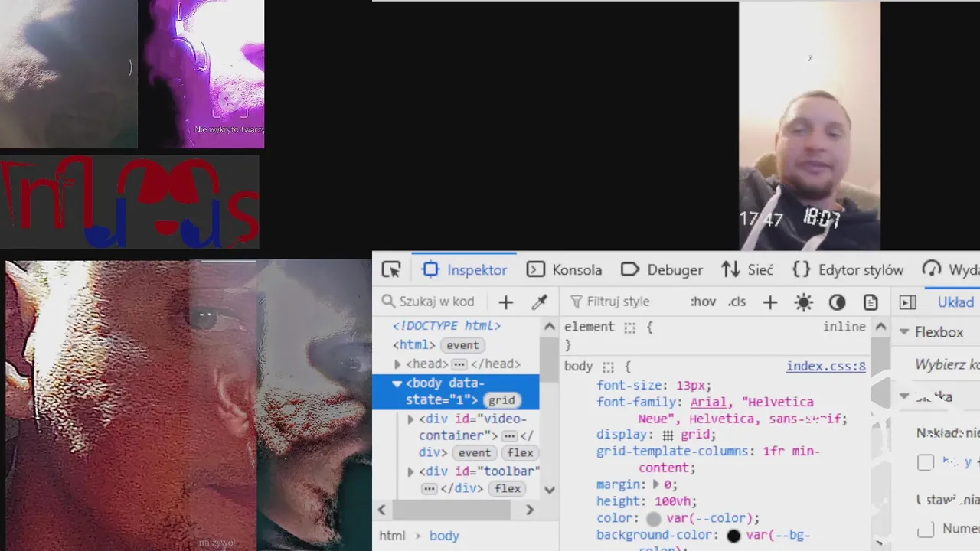This screenshot has height=551, width=980.
Task: Open the Konsola tab
Action: 564,269
